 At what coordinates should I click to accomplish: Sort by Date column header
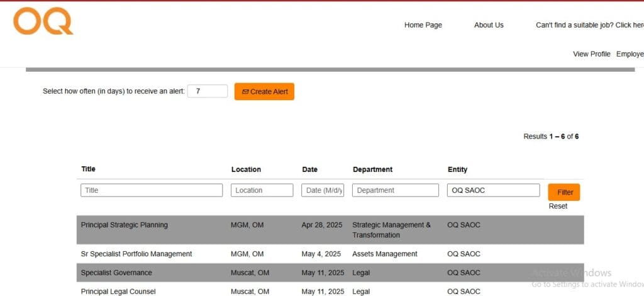pyautogui.click(x=309, y=169)
